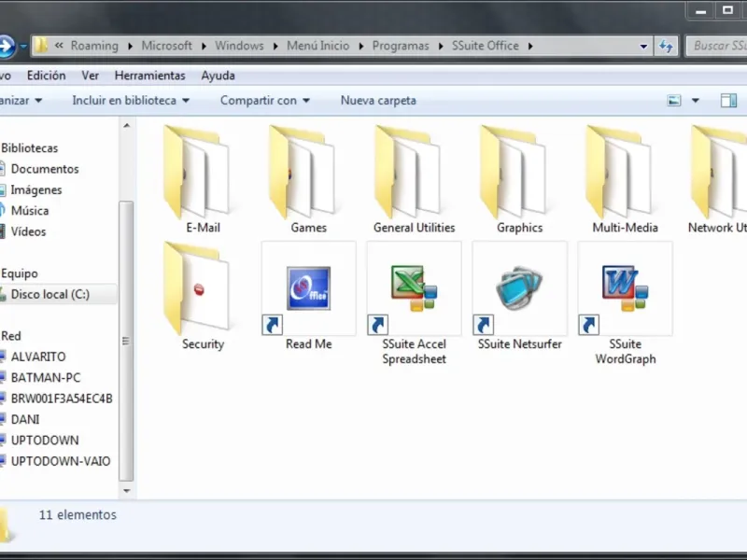The height and width of the screenshot is (560, 747).
Task: Click the forward navigation arrow button
Action: point(6,47)
